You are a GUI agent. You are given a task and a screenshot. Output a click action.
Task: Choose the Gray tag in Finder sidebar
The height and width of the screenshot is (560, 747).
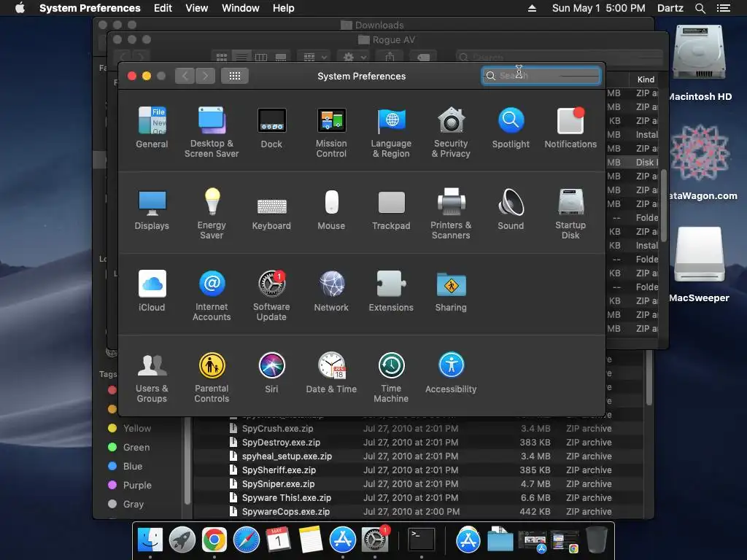pyautogui.click(x=125, y=504)
